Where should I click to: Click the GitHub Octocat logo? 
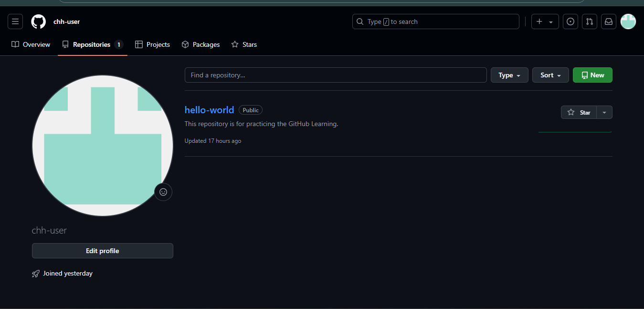(x=38, y=21)
